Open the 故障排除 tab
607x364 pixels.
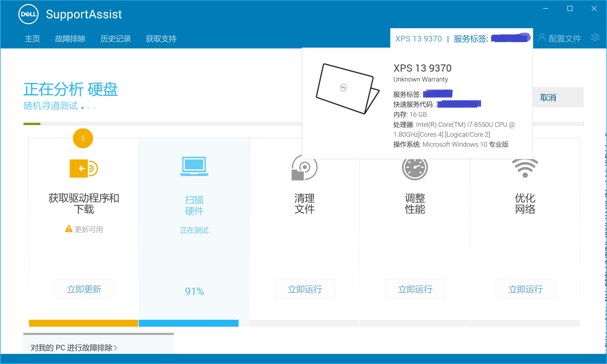coord(70,39)
